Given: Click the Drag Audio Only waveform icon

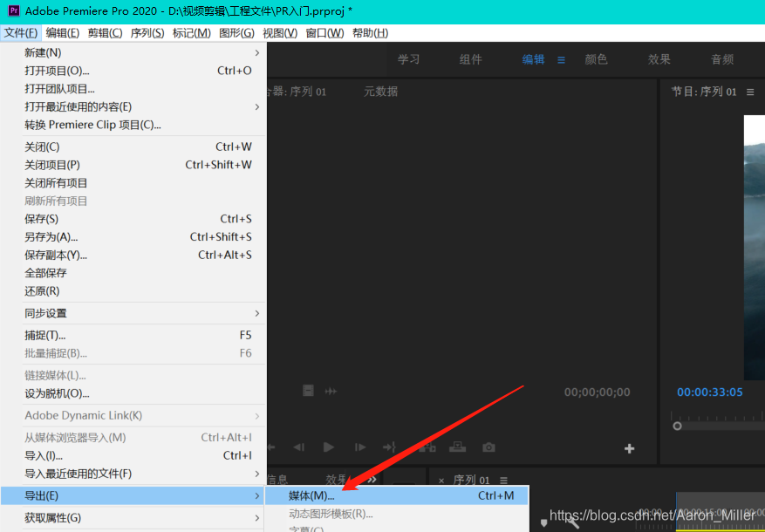Looking at the screenshot, I should click(331, 391).
